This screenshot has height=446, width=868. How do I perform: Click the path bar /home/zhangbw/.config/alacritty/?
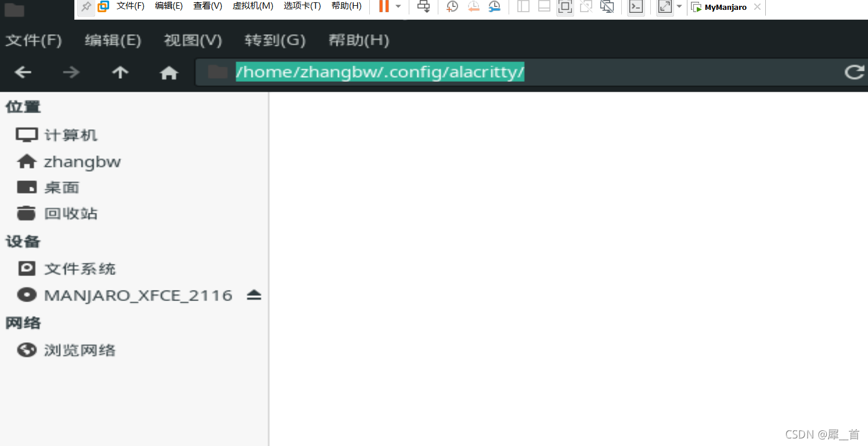point(380,72)
